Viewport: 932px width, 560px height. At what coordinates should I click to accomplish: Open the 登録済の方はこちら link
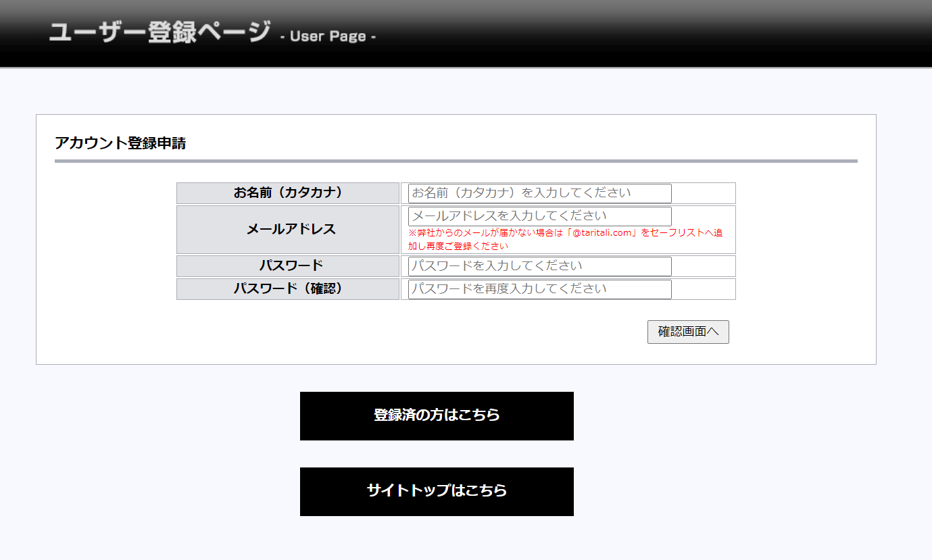(x=437, y=415)
